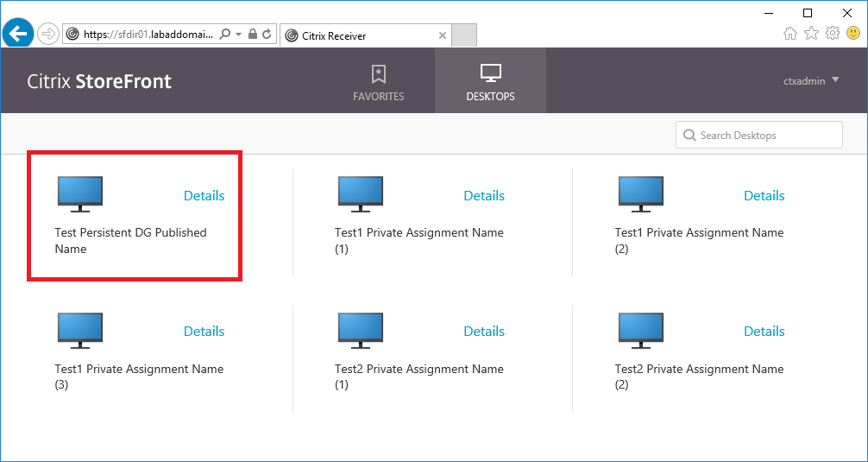
Task: Click the browser Favorites star icon
Action: pyautogui.click(x=811, y=34)
